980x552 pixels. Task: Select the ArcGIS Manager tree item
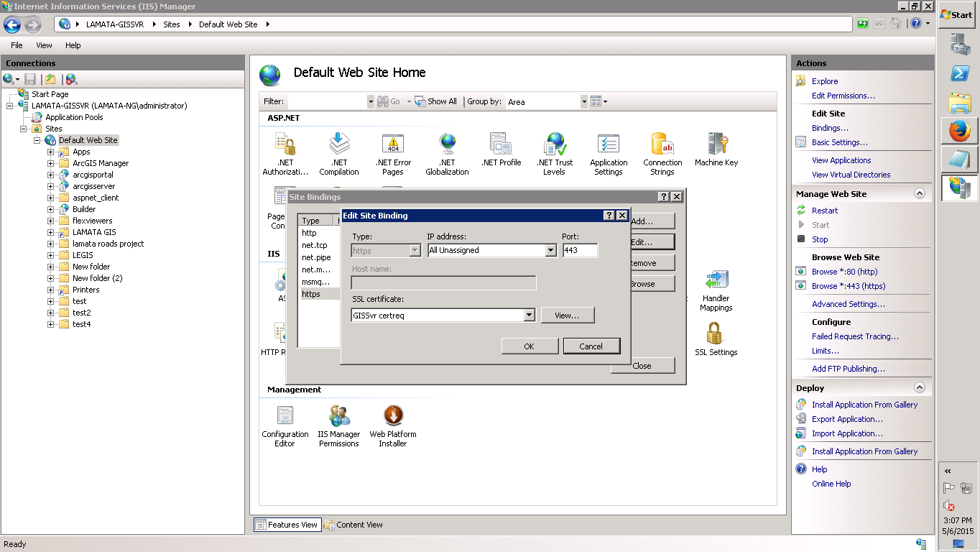(x=101, y=163)
